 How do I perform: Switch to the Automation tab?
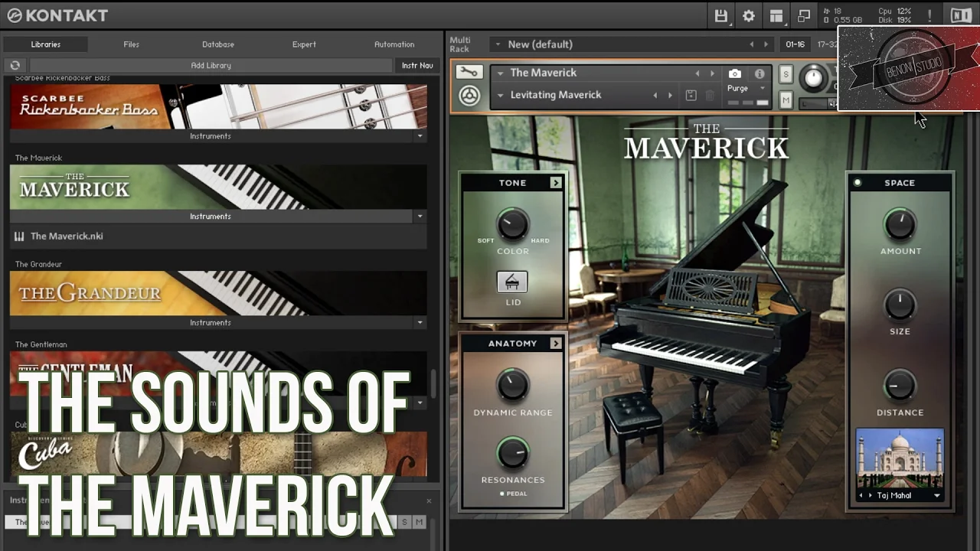point(394,44)
